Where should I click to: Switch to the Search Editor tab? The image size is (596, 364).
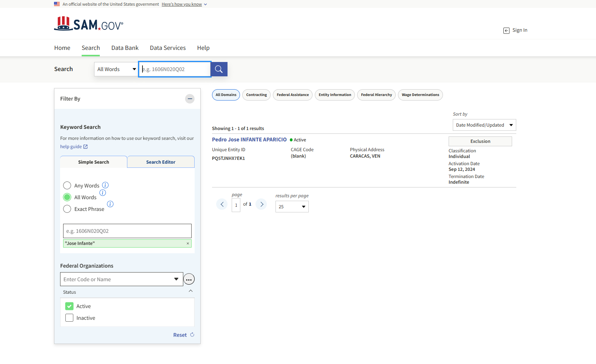[x=161, y=162]
